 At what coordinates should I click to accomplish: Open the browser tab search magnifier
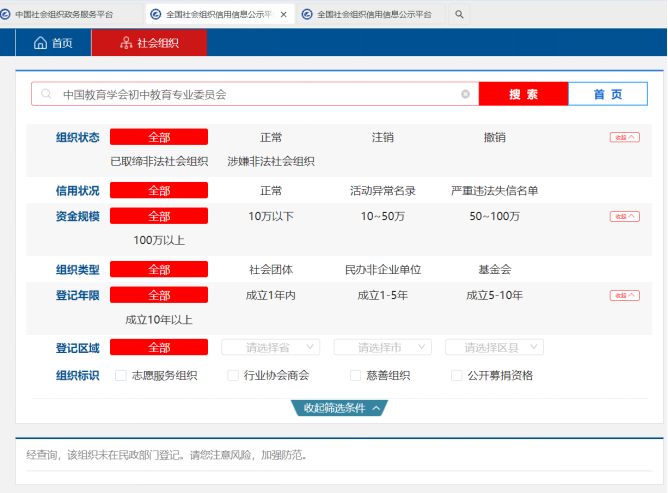click(459, 15)
